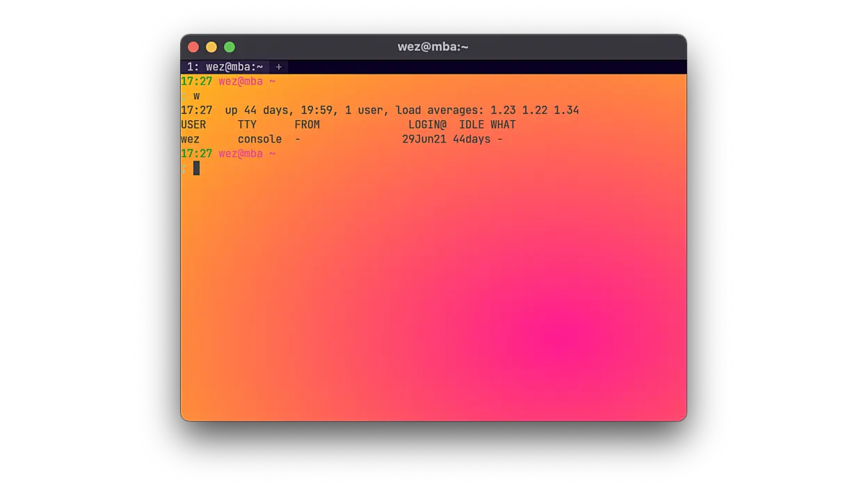Viewport: 868px width, 488px height.
Task: Click the yellow minimize traffic light
Action: (x=211, y=47)
